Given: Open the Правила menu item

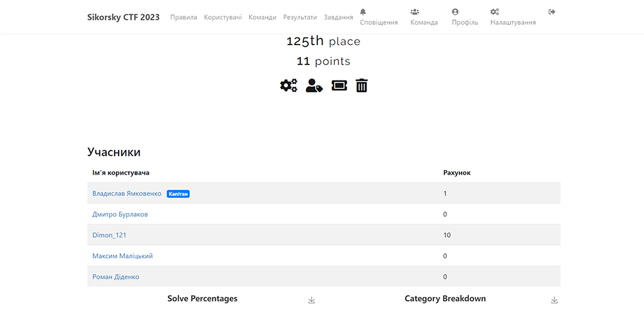Looking at the screenshot, I should click(x=184, y=17).
